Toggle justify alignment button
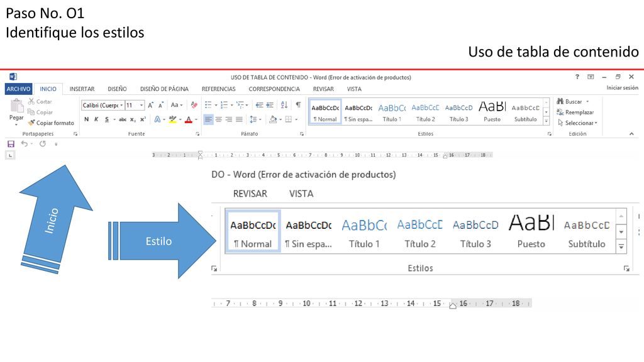The height and width of the screenshot is (362, 644). pyautogui.click(x=239, y=119)
